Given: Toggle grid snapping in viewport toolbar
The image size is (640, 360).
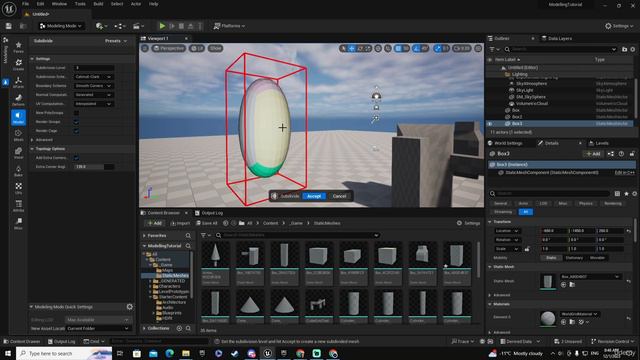Looking at the screenshot, I should [x=398, y=48].
